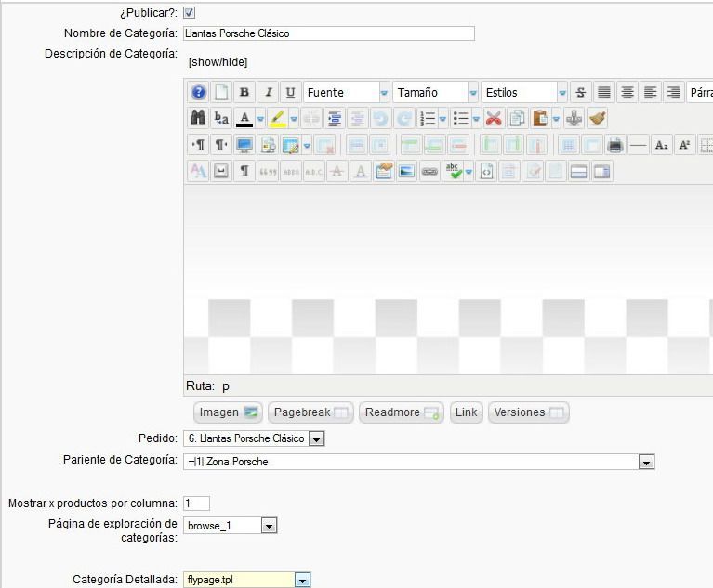Open the document preview icon
This screenshot has width=713, height=588.
[269, 146]
